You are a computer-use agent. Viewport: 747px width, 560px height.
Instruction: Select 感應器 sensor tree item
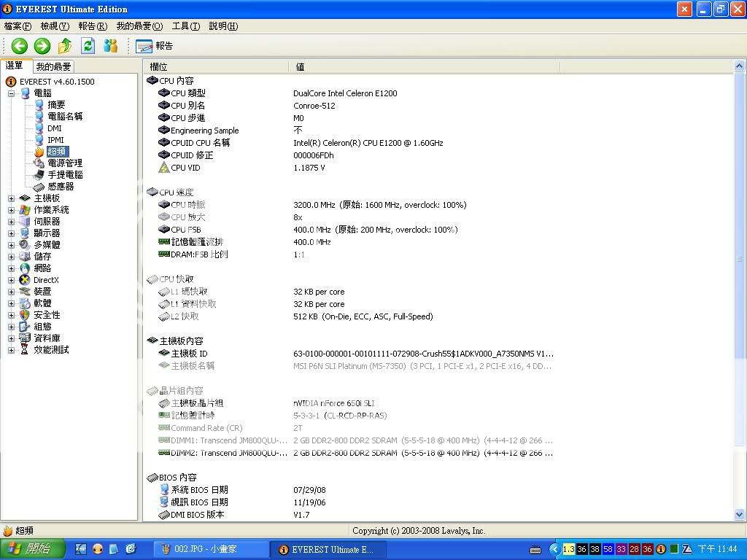61,187
